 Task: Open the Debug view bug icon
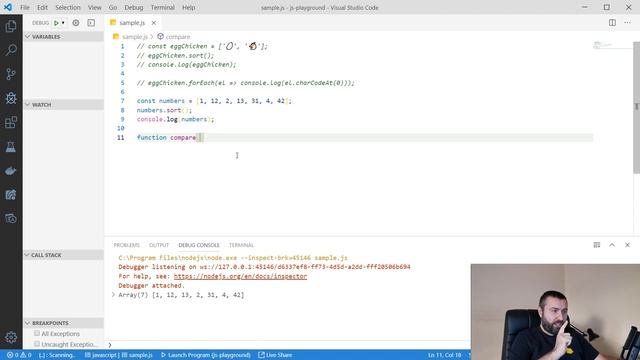(11, 98)
